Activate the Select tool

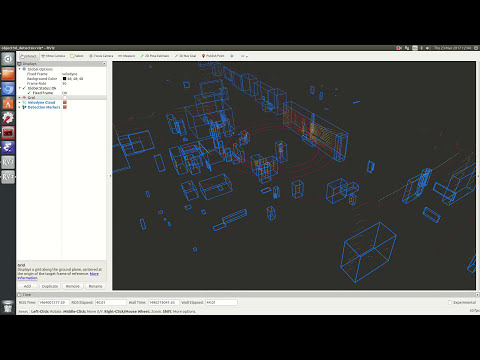(77, 56)
